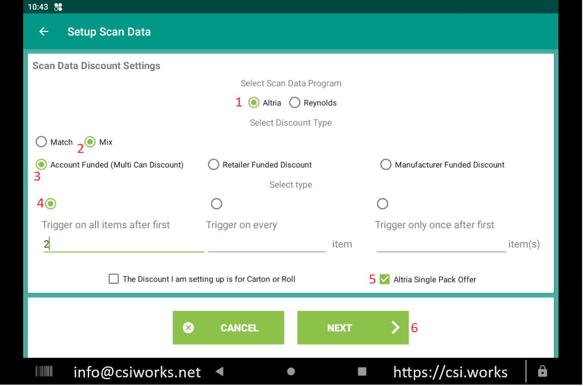Screen dimensions: 588x386
Task: Select the Altria scan data program
Action: click(x=254, y=102)
